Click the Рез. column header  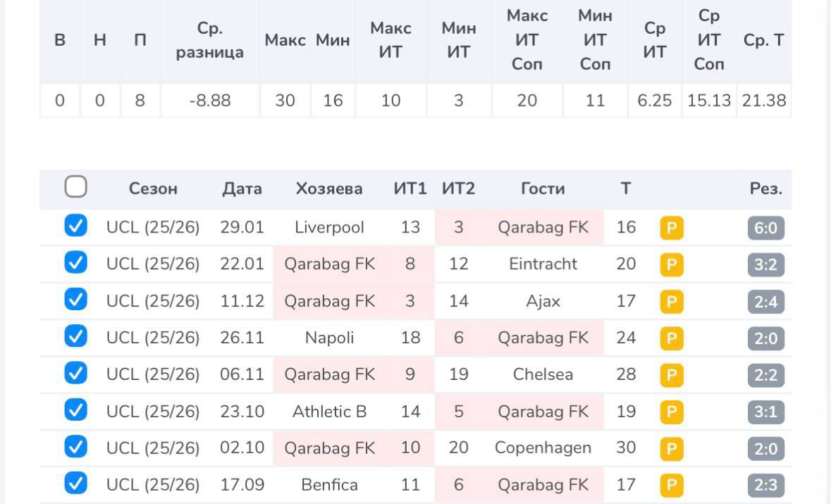765,189
